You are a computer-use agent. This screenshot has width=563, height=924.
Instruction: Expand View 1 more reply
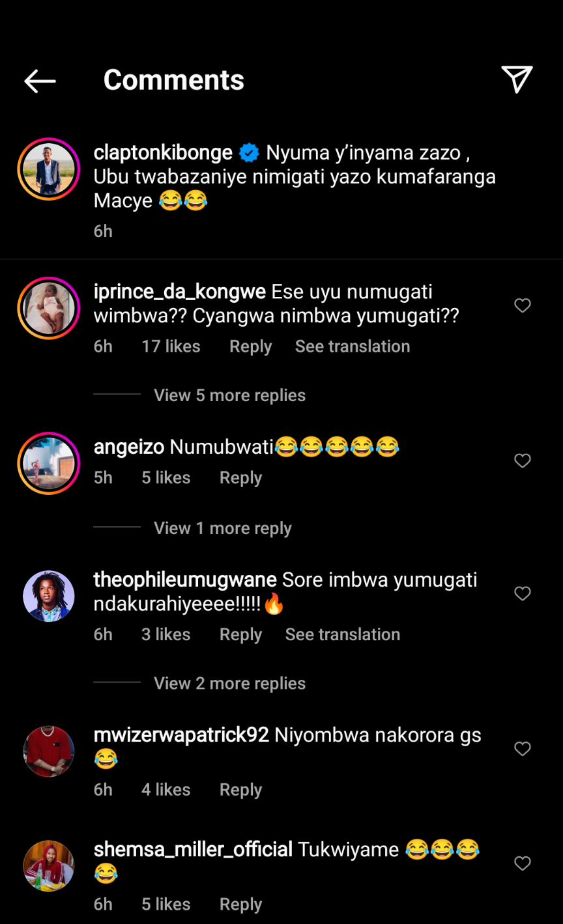coord(222,528)
